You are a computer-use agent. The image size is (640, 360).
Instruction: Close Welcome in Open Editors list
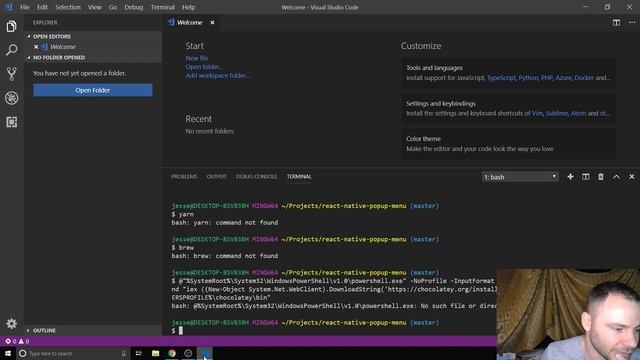(36, 47)
